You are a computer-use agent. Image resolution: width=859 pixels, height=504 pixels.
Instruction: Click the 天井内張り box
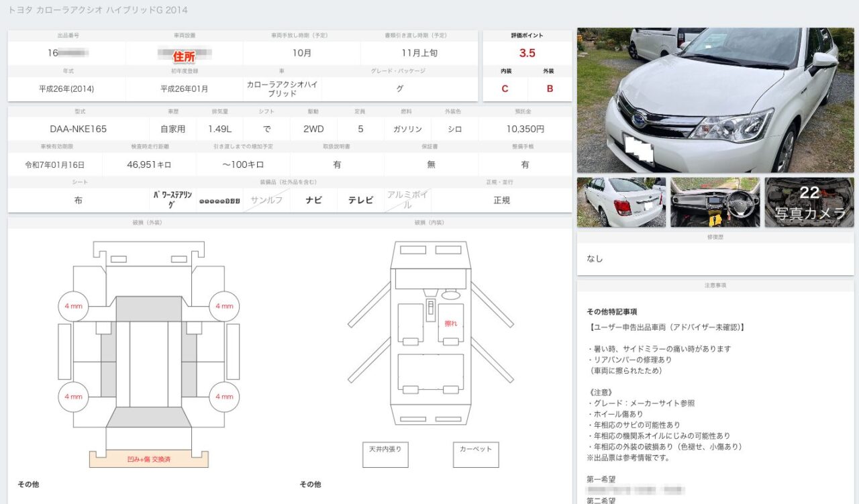tap(385, 454)
